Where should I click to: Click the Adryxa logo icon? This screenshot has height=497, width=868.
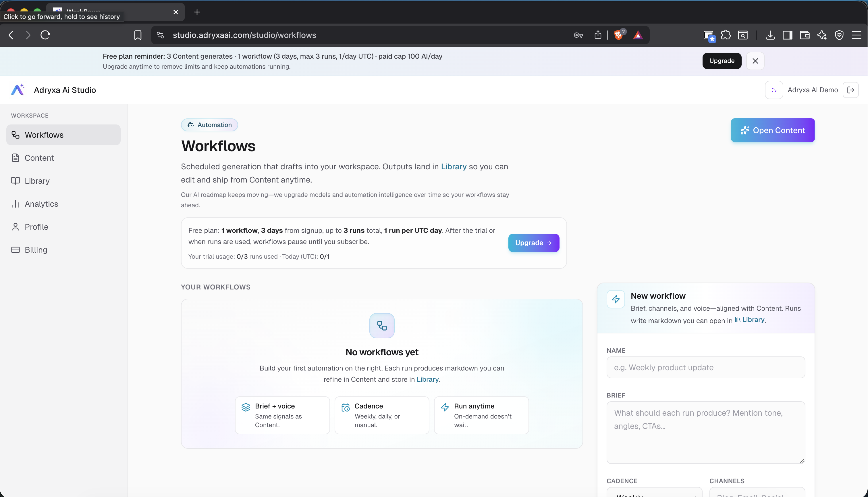[18, 89]
